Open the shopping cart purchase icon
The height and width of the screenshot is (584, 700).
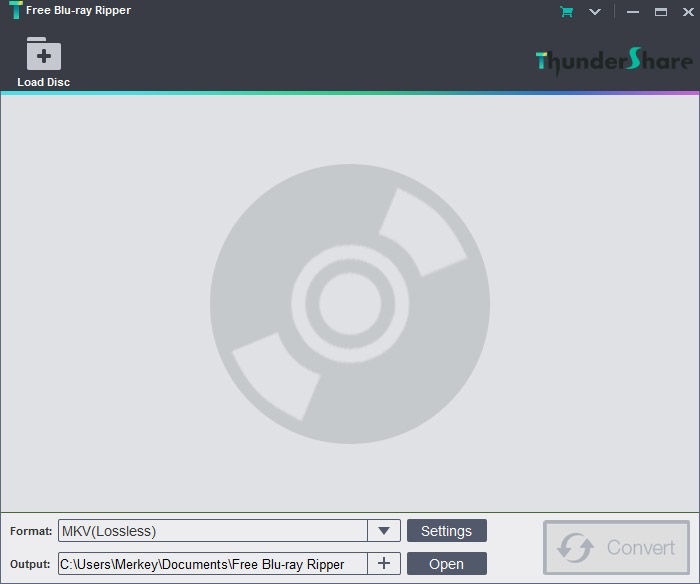coord(567,12)
